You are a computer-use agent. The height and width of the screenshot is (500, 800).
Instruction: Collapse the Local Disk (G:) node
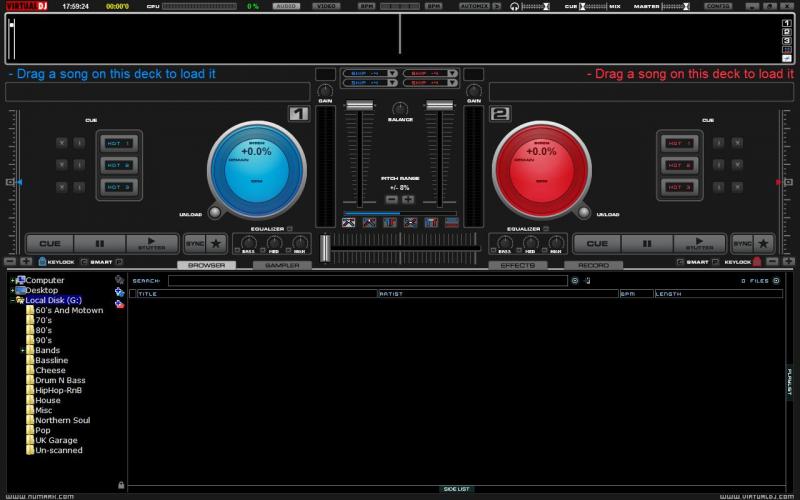click(x=13, y=301)
